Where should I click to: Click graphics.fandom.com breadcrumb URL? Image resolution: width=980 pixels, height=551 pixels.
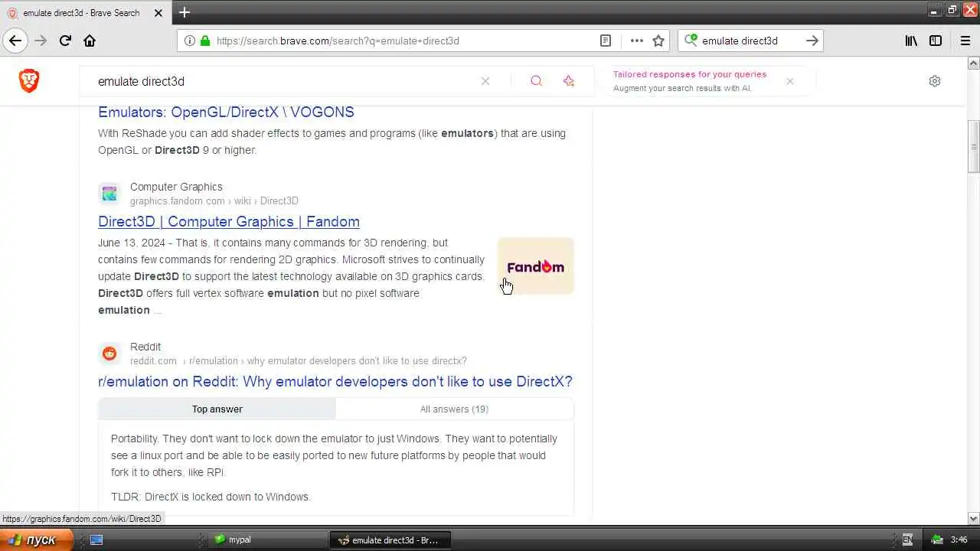pyautogui.click(x=214, y=201)
